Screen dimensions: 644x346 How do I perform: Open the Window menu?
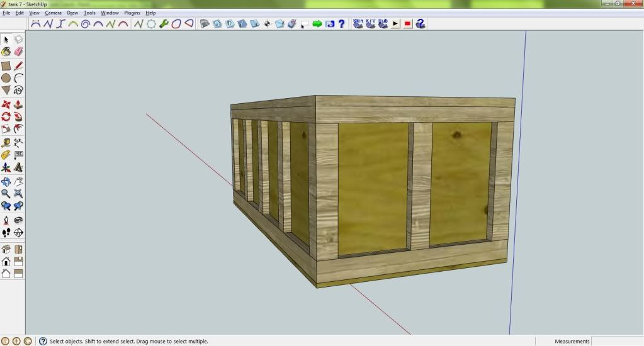[110, 13]
